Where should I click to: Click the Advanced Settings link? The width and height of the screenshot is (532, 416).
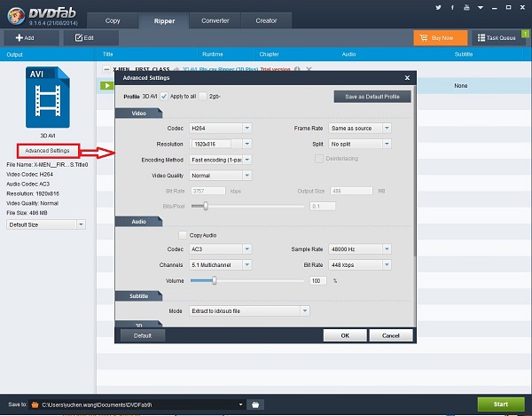tap(48, 151)
